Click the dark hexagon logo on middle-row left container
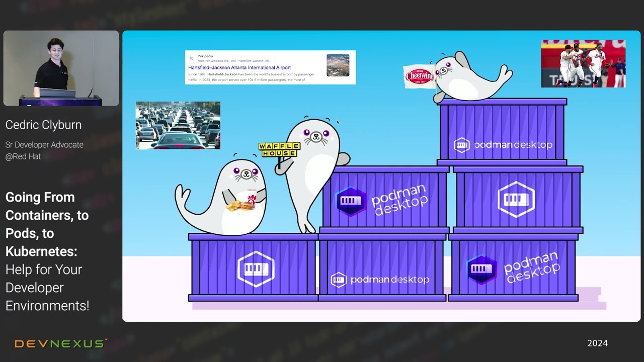 pyautogui.click(x=350, y=202)
